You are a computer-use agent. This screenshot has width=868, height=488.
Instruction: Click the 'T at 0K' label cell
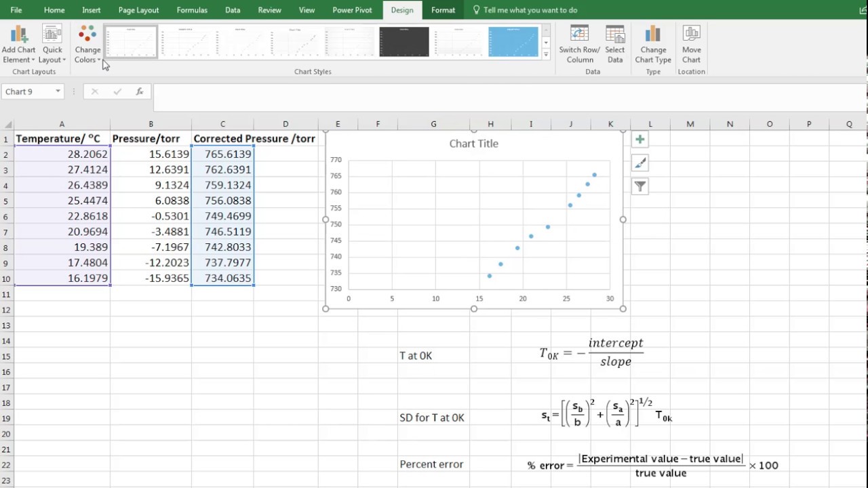tap(416, 356)
